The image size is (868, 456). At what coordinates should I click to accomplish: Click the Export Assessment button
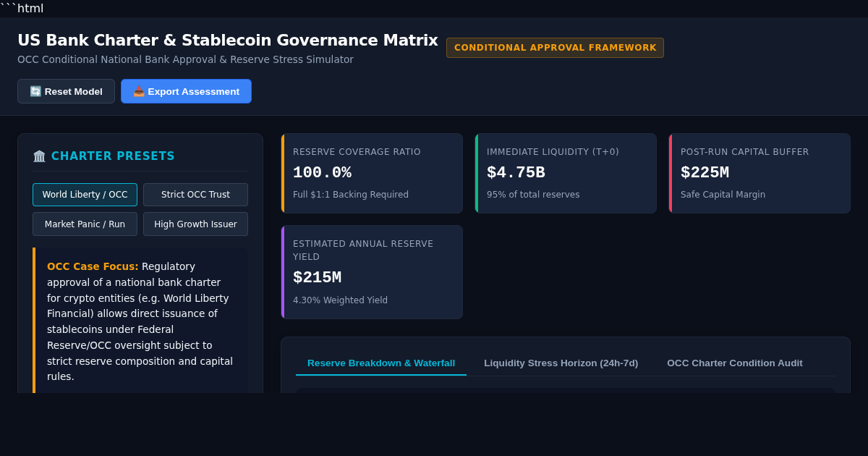186,91
